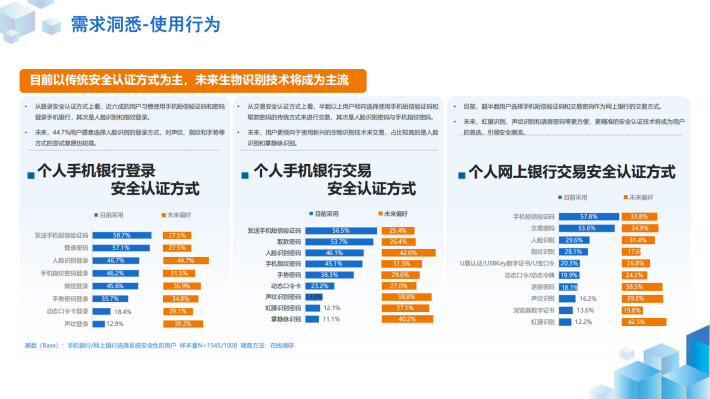
Task: Select the orange 44.7% bar for 人脸识别登录
Action: point(186,260)
